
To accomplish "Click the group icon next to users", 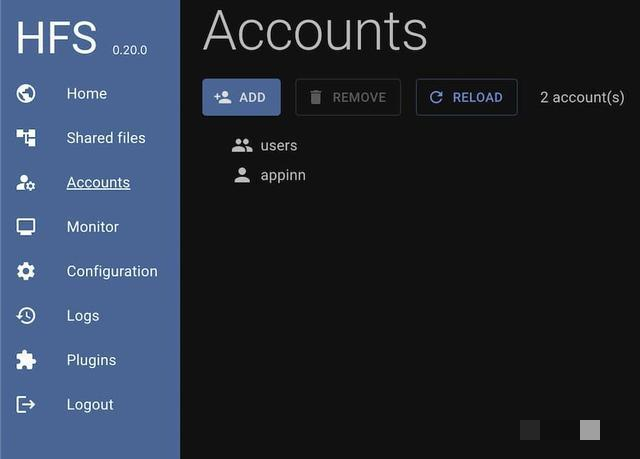I will point(242,145).
